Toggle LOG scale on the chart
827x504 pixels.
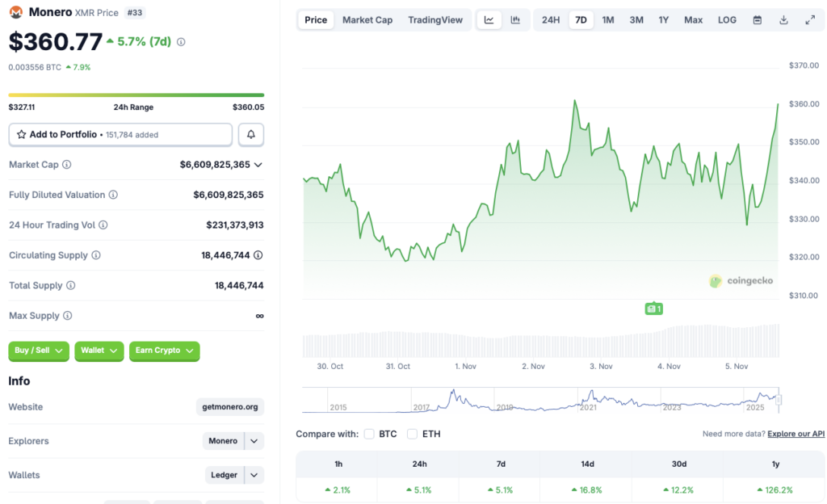[x=726, y=19]
